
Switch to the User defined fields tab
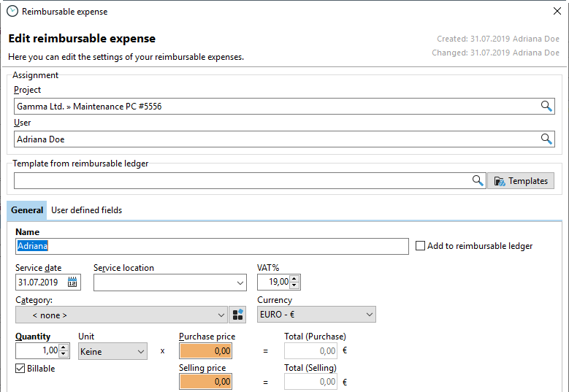click(86, 210)
